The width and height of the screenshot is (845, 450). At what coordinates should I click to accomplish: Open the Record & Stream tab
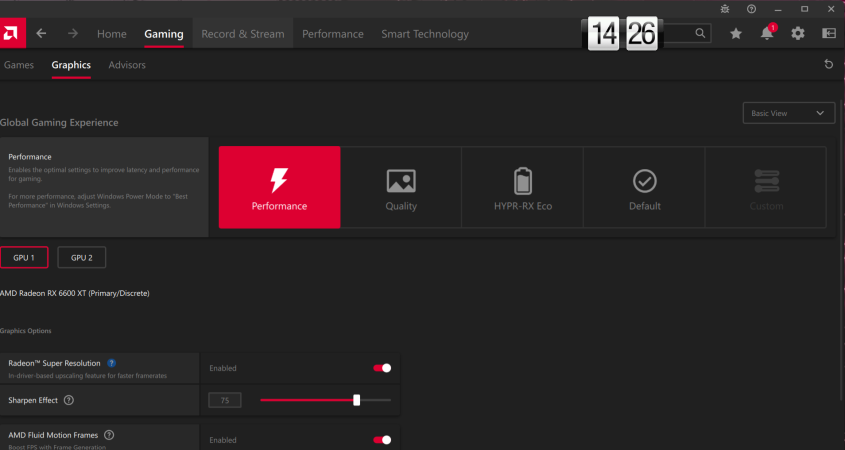click(x=243, y=33)
